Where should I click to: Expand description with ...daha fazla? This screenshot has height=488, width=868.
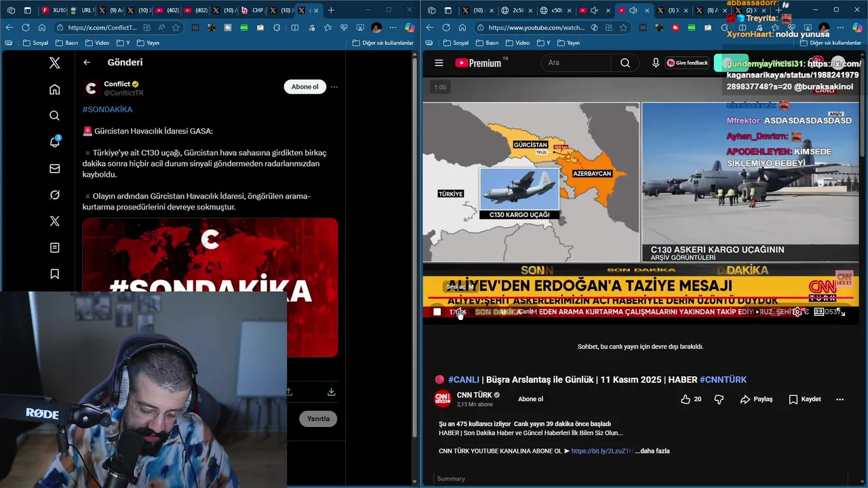[652, 451]
